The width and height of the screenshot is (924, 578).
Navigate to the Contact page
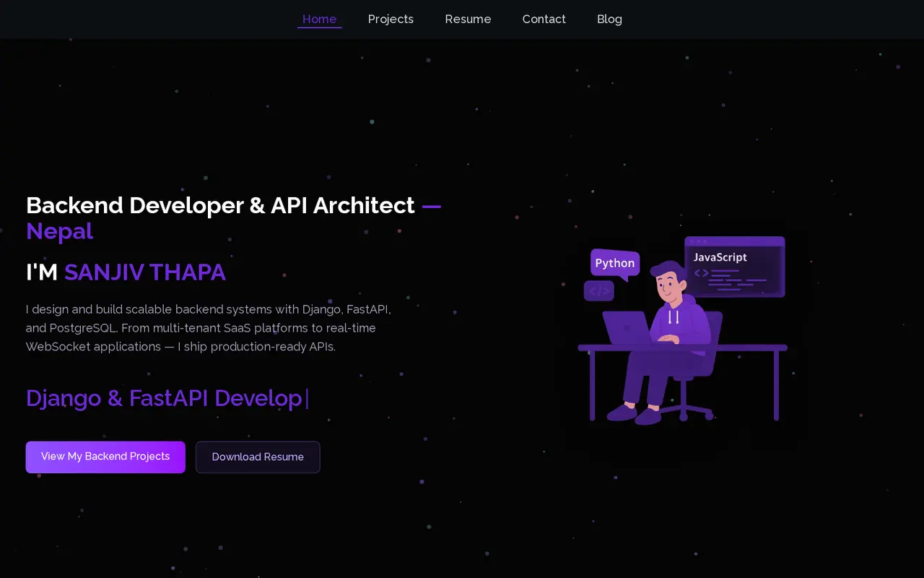[544, 19]
